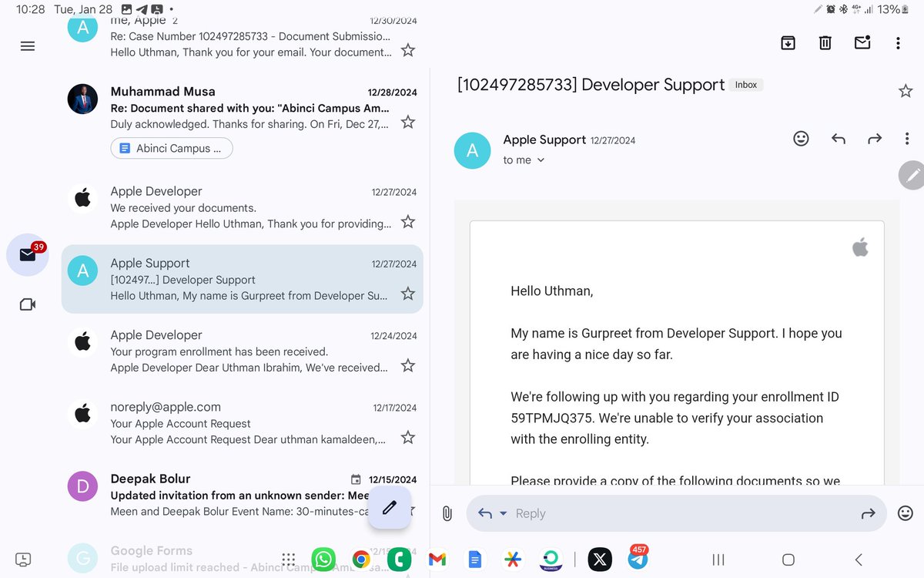Tap the home navigation button

[x=788, y=560]
